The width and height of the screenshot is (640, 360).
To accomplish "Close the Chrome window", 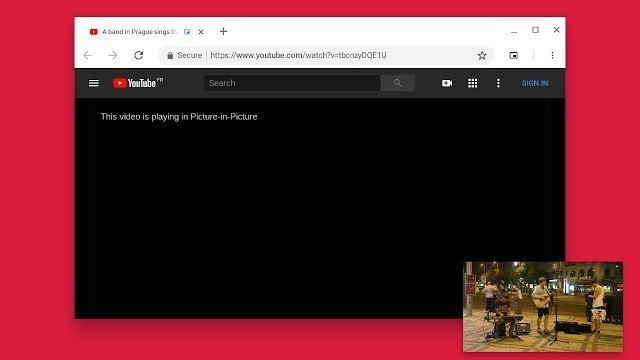I will pos(556,30).
